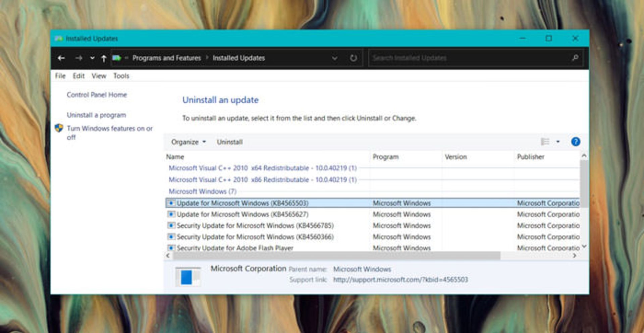Click the horizontal scrollbar in updates list

335,256
